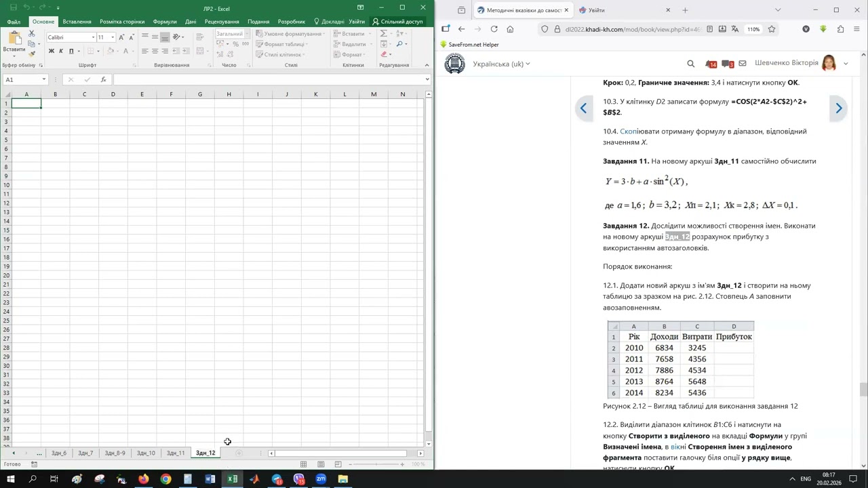Click the increase font size icon
The image size is (868, 488).
click(122, 37)
